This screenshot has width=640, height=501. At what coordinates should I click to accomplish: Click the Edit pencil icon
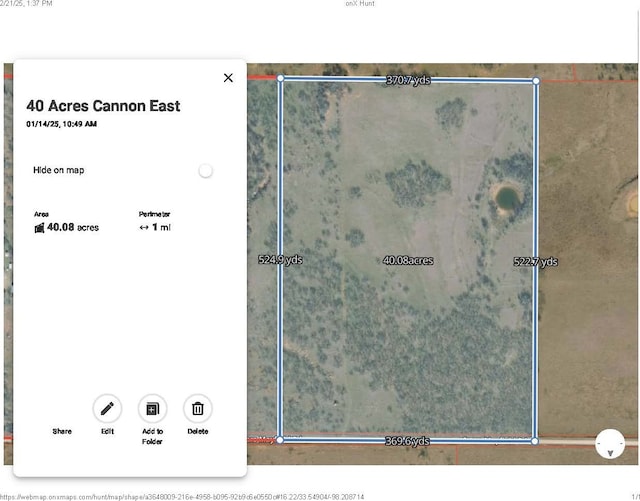[x=107, y=408]
